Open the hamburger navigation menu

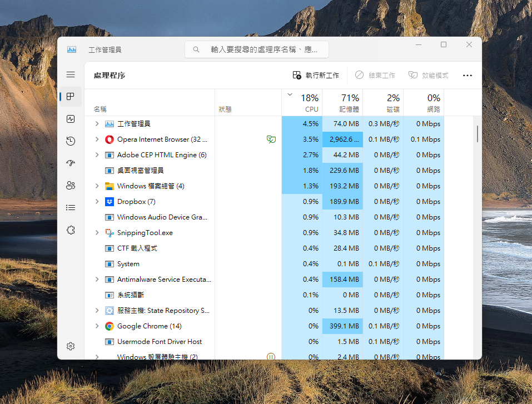coord(71,74)
